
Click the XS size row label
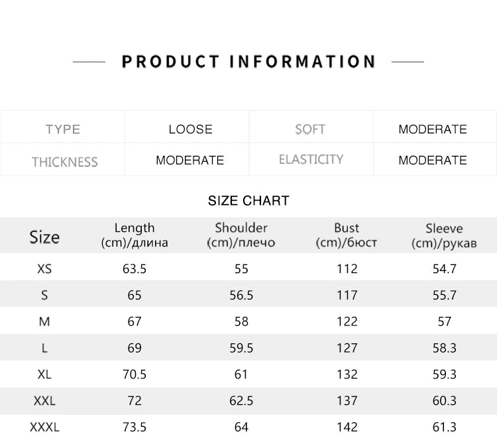click(44, 269)
